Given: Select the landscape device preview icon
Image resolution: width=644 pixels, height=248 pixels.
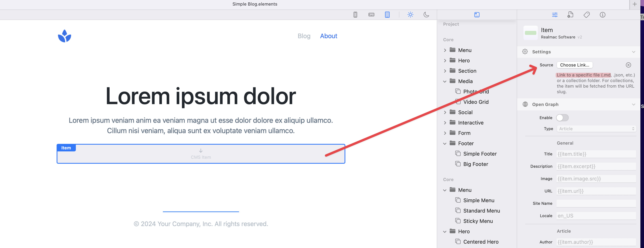Looking at the screenshot, I should pos(371,15).
